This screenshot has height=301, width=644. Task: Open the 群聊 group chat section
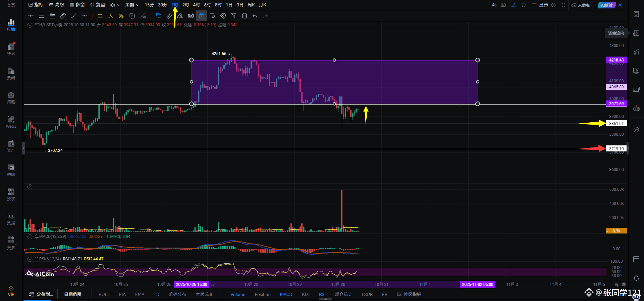[x=11, y=170]
